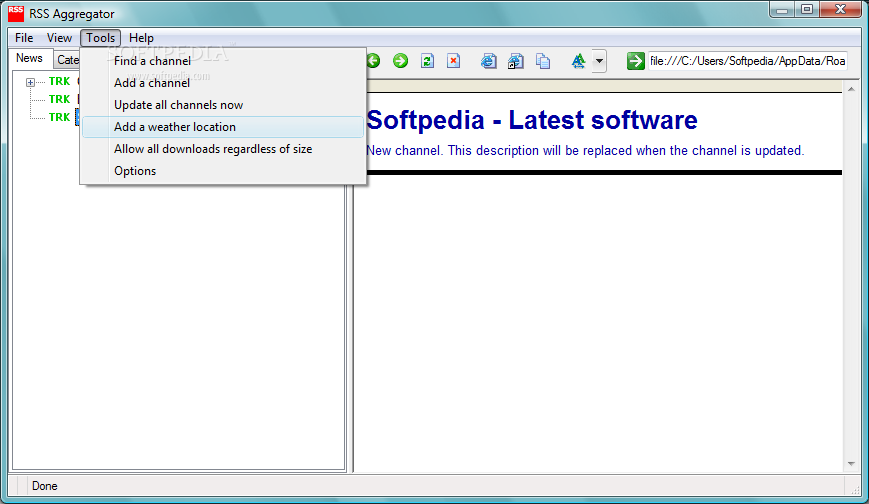This screenshot has width=869, height=504.
Task: Choose Find a channel
Action: click(223, 61)
